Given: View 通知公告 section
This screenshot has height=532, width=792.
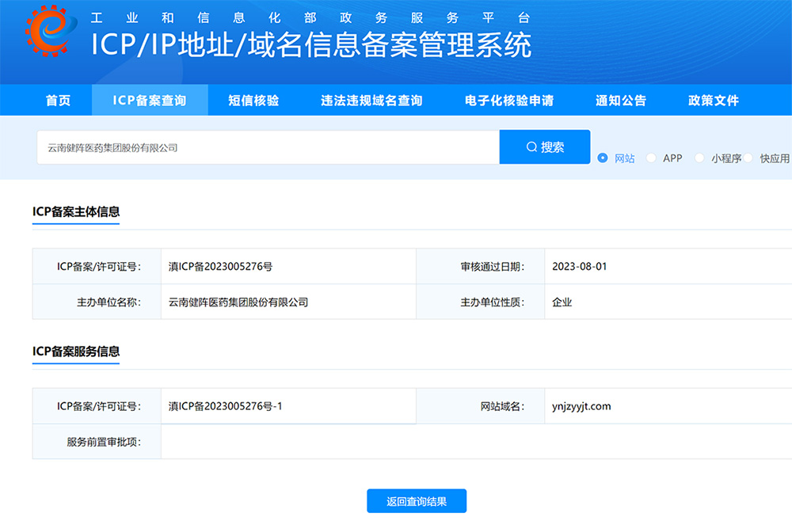Looking at the screenshot, I should [621, 101].
